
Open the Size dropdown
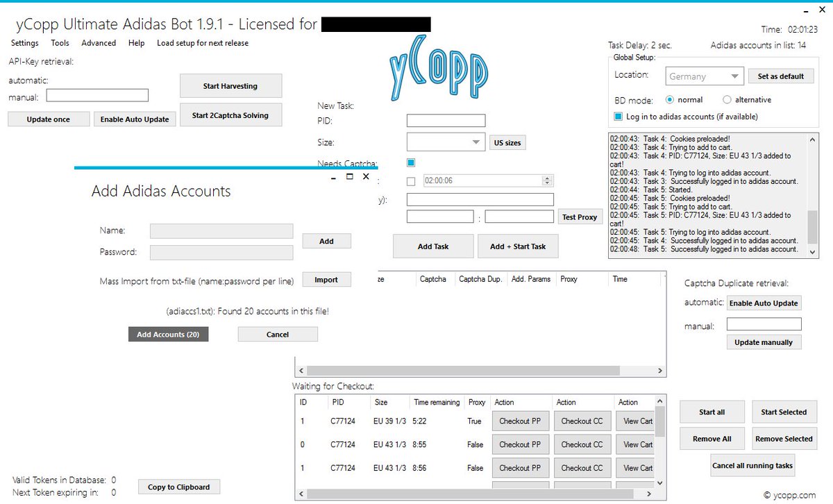coord(446,142)
